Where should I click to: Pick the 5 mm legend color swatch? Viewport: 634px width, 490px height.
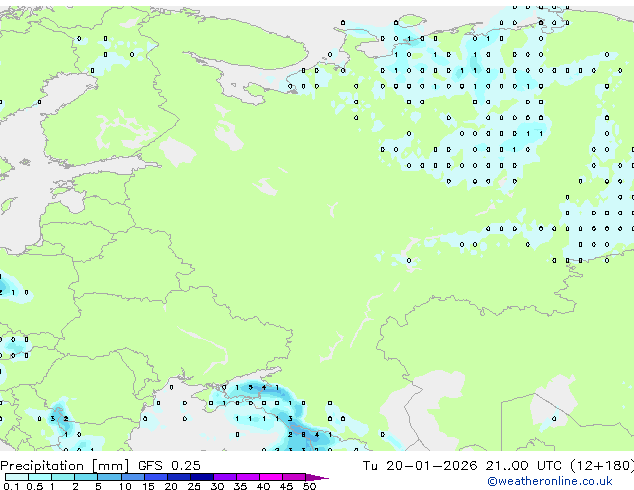coord(109,477)
